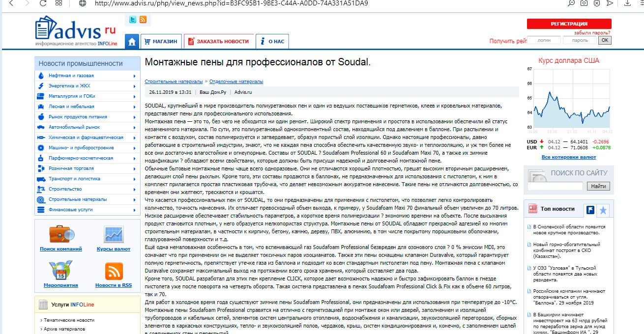Open the ЗАКАЗАТЬ НОВОСТИ tab
This screenshot has width=644, height=334.
(219, 42)
